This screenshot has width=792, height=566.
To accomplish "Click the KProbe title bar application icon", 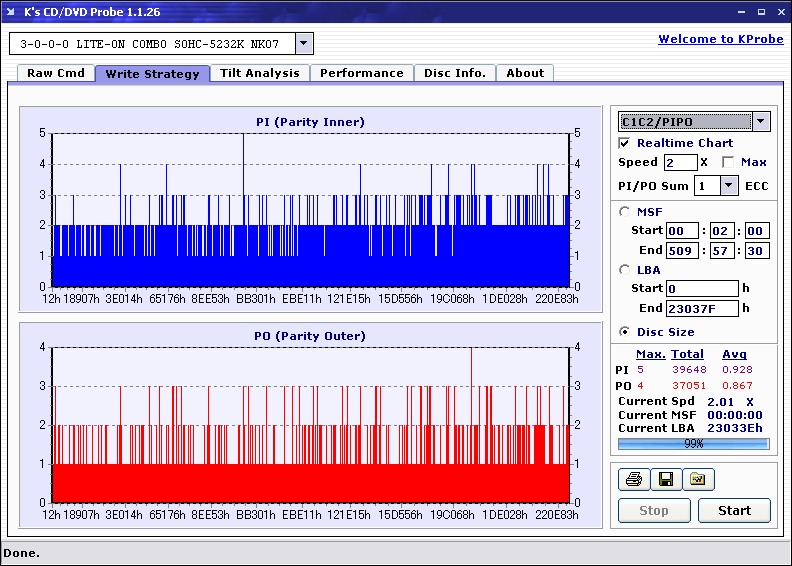I will click(x=12, y=12).
